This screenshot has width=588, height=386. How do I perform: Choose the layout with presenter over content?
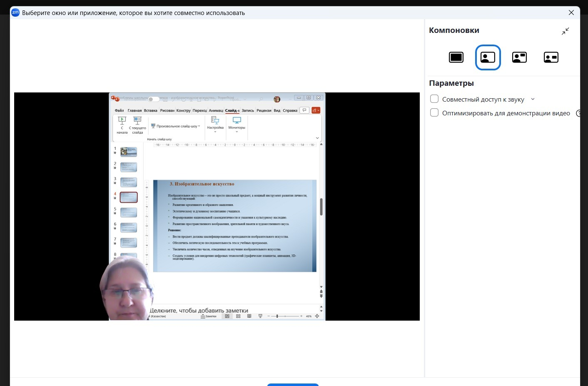488,57
